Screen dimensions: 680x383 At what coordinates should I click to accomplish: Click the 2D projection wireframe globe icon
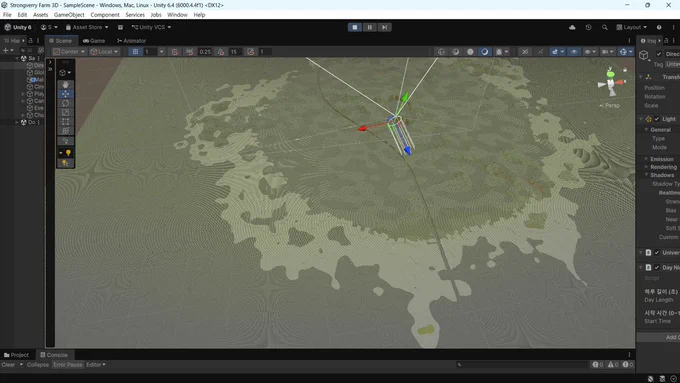click(x=441, y=52)
